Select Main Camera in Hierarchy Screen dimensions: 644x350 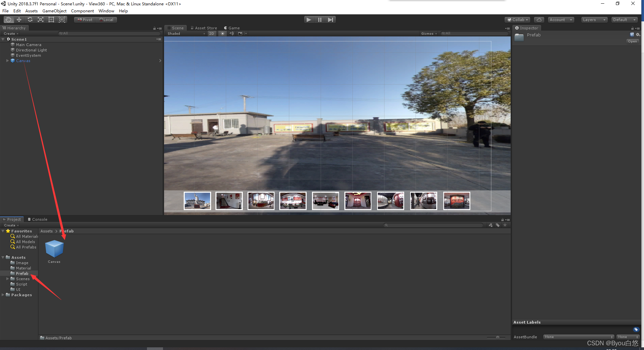tap(29, 45)
